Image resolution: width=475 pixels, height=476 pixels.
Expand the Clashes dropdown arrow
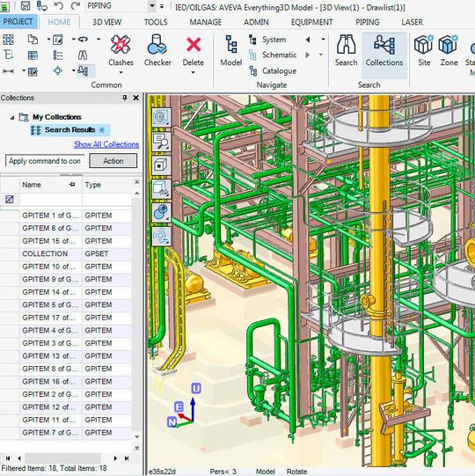tap(121, 72)
